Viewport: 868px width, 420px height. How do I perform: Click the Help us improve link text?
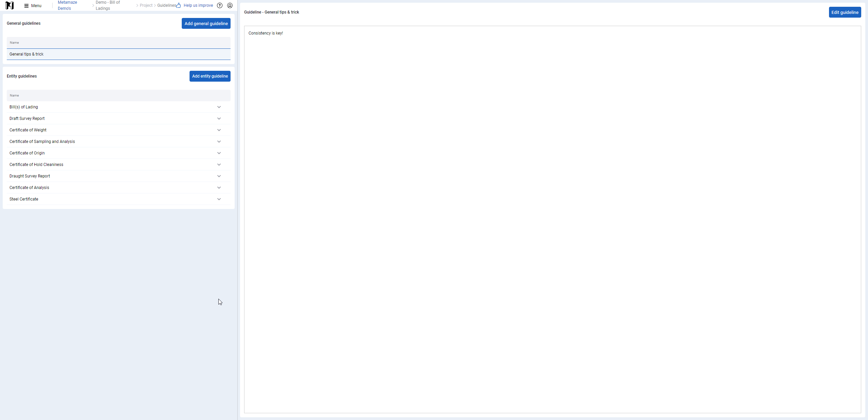198,5
